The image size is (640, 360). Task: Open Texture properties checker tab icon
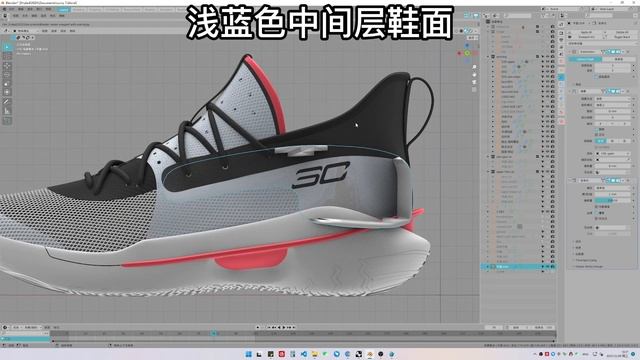(x=562, y=121)
